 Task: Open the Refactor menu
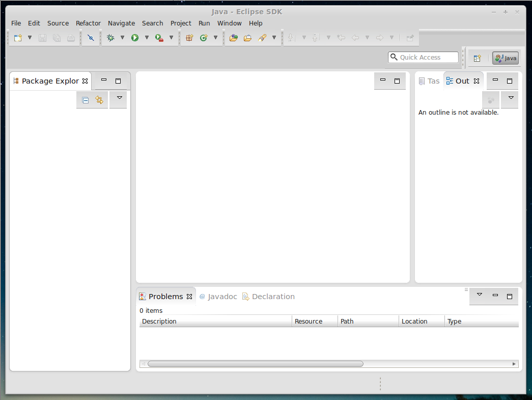pyautogui.click(x=88, y=23)
